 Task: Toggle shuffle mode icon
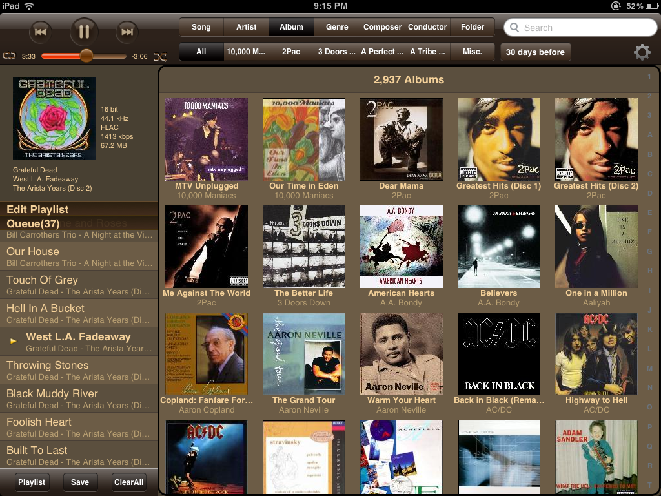tap(160, 56)
